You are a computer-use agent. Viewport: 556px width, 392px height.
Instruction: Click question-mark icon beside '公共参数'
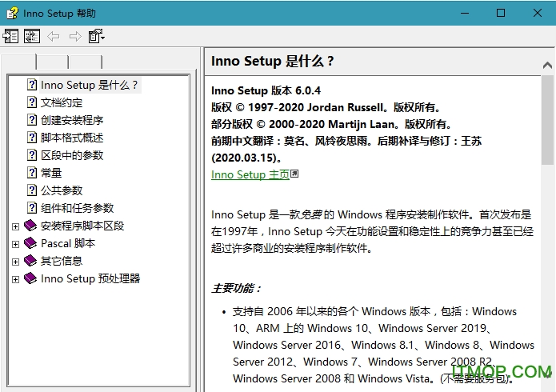pyautogui.click(x=32, y=190)
